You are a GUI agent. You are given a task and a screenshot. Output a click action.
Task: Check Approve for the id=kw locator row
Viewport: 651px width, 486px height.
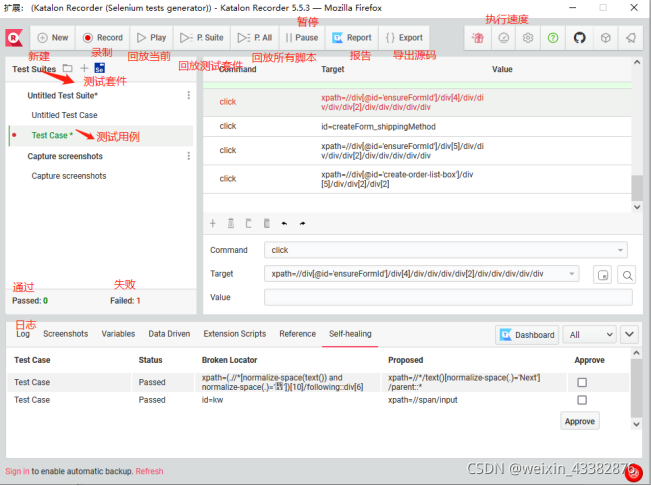coord(582,400)
